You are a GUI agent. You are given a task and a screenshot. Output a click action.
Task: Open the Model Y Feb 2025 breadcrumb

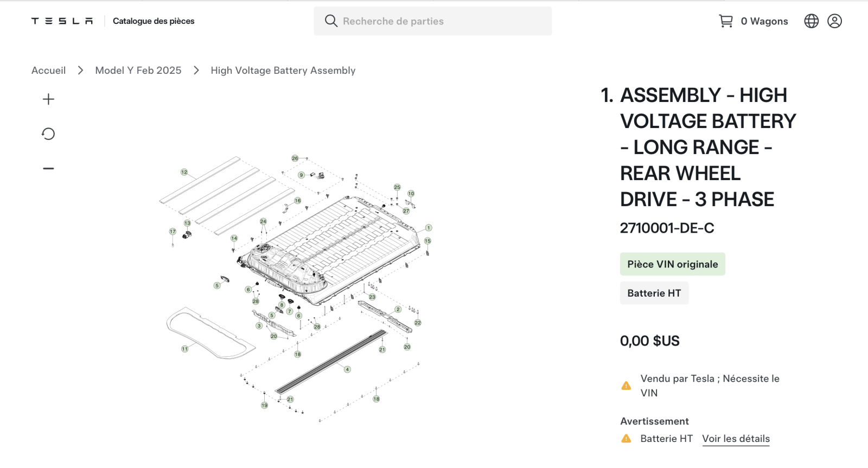138,70
